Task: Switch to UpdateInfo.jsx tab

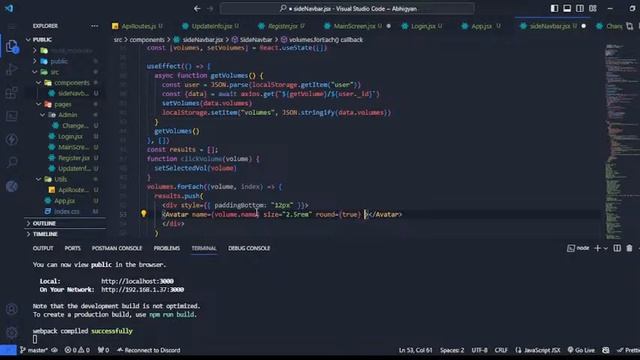Action: click(x=211, y=26)
